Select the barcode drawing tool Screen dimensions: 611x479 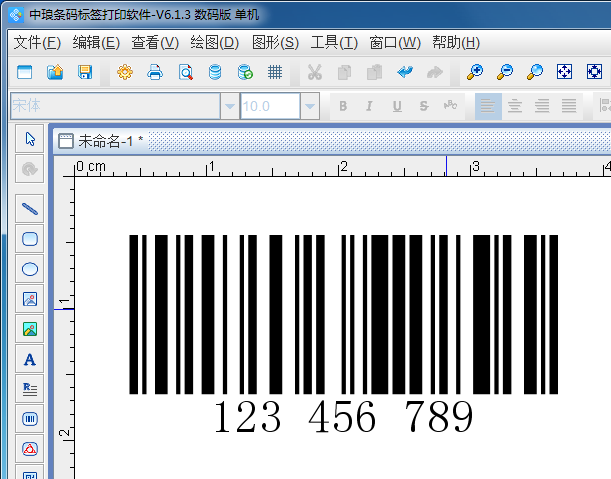(30, 419)
